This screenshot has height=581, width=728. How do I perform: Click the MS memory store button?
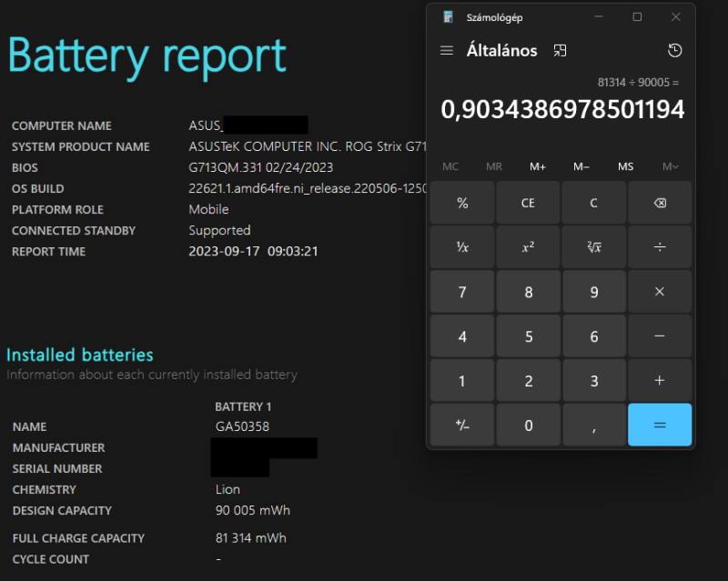pyautogui.click(x=625, y=166)
